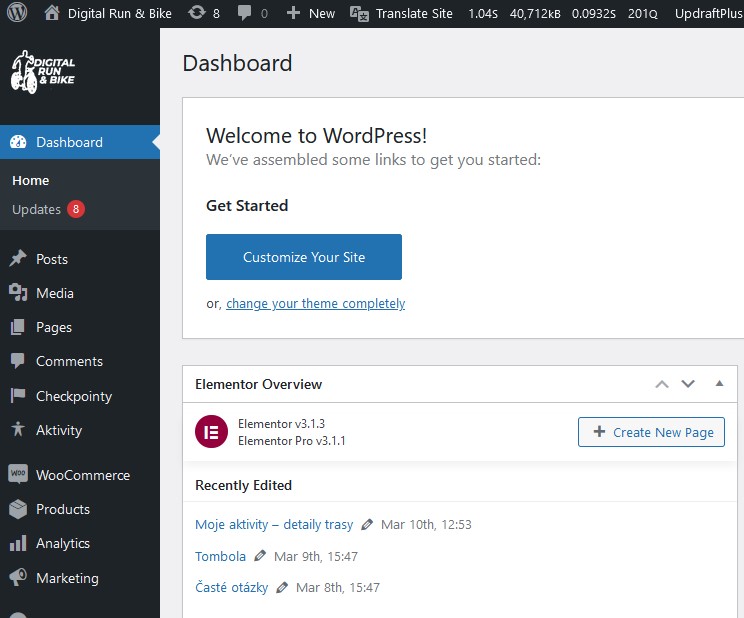Click the Elementor round logo icon
The image size is (744, 618).
[211, 431]
